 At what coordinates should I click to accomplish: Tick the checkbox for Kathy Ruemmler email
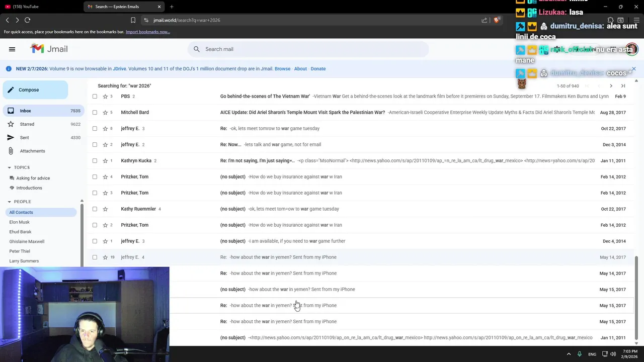point(95,209)
